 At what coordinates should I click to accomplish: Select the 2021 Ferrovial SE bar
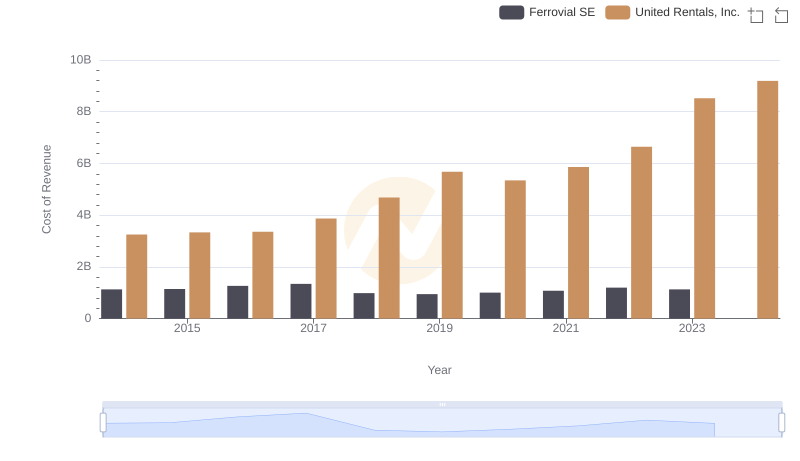(x=553, y=305)
